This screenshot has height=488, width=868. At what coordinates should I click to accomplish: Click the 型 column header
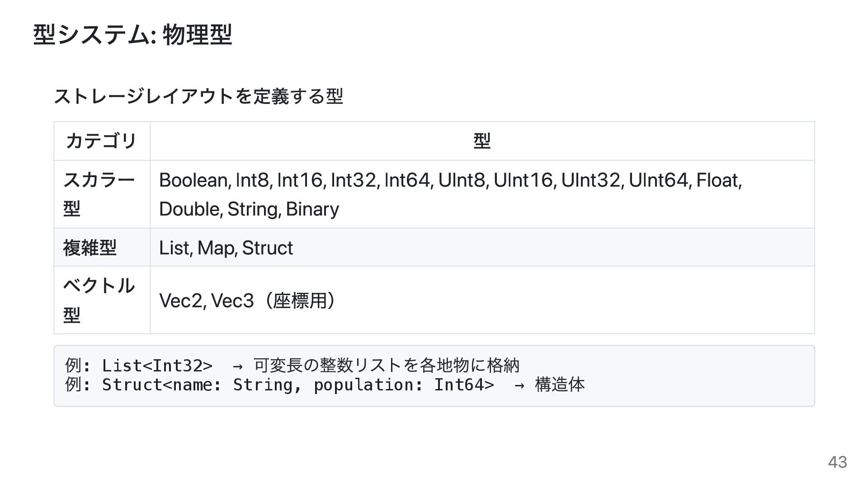[482, 141]
